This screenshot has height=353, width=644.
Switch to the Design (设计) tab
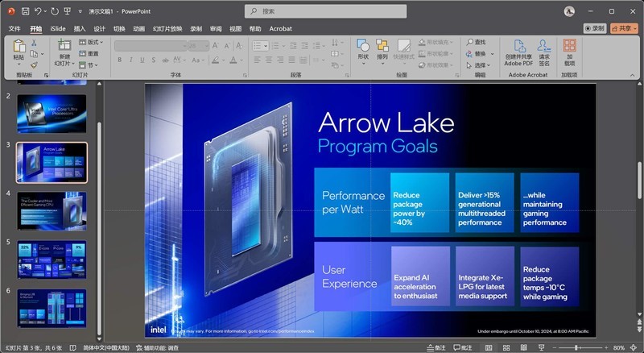click(x=99, y=29)
